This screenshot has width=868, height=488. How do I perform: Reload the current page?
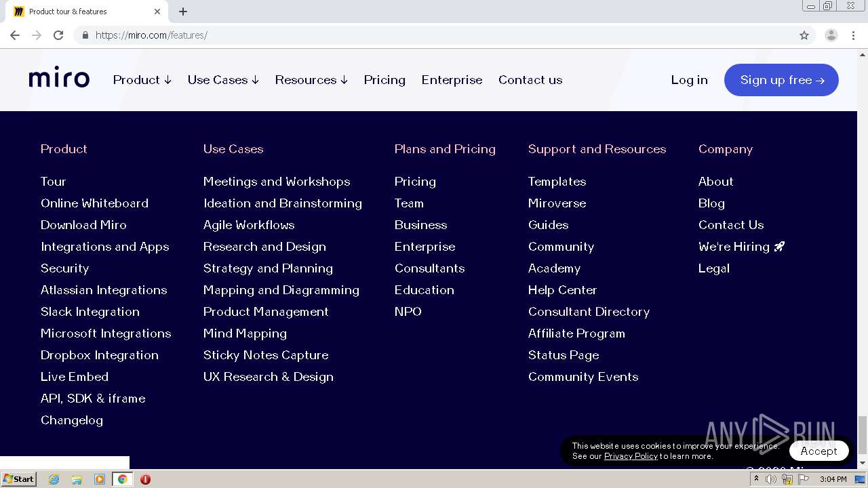[x=58, y=35]
